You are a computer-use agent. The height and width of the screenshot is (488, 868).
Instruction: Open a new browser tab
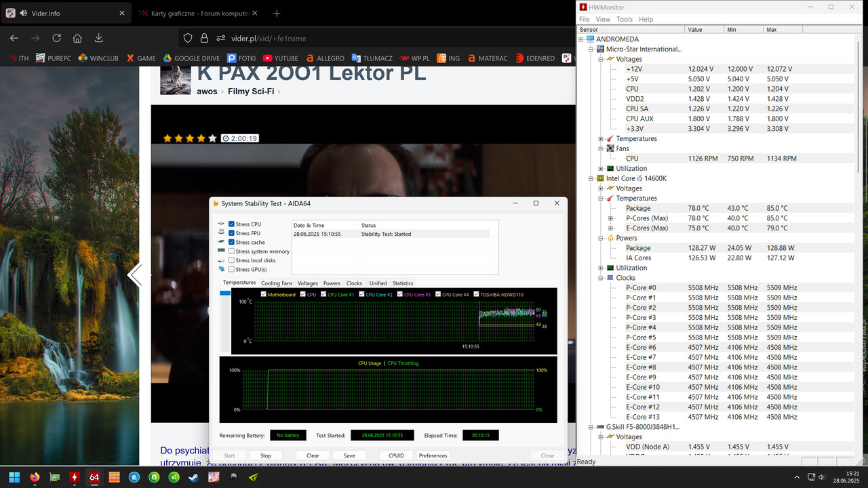pos(277,13)
